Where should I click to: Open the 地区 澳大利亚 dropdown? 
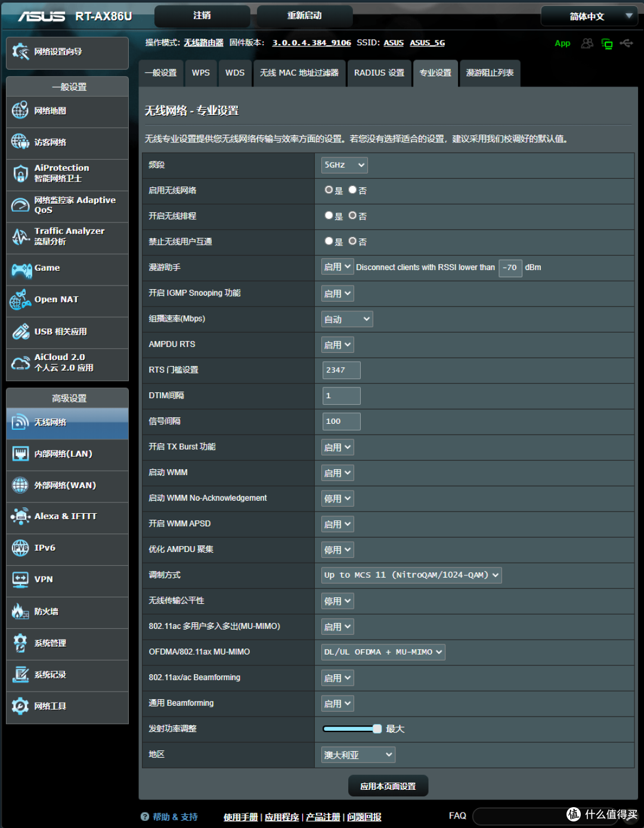358,755
